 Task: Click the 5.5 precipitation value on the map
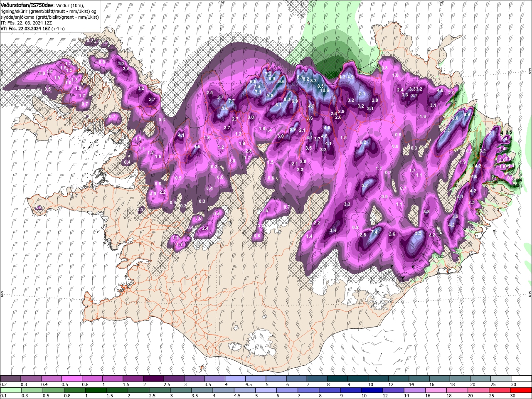point(419,234)
